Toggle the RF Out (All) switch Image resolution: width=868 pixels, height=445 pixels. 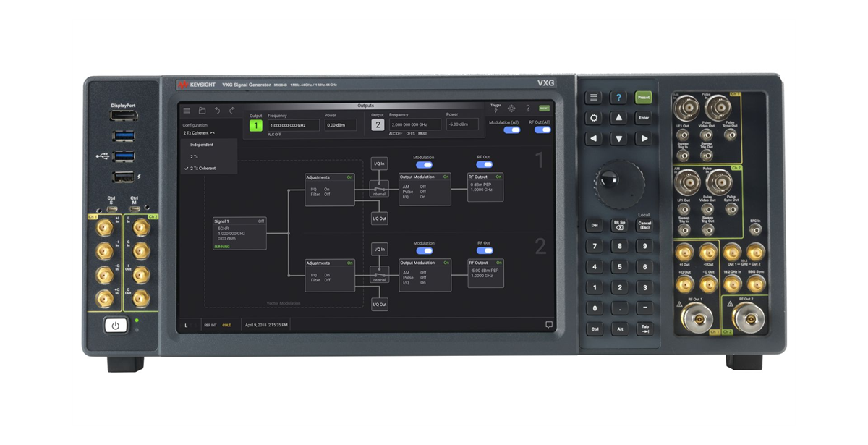coord(542,130)
